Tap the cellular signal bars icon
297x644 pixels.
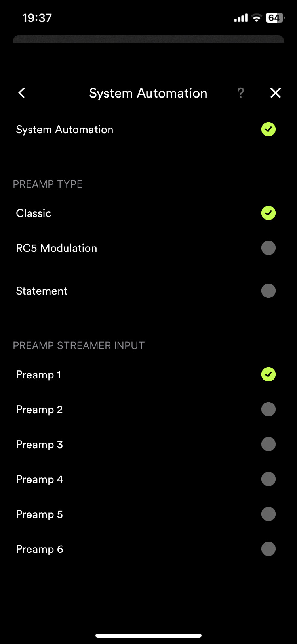(x=240, y=18)
